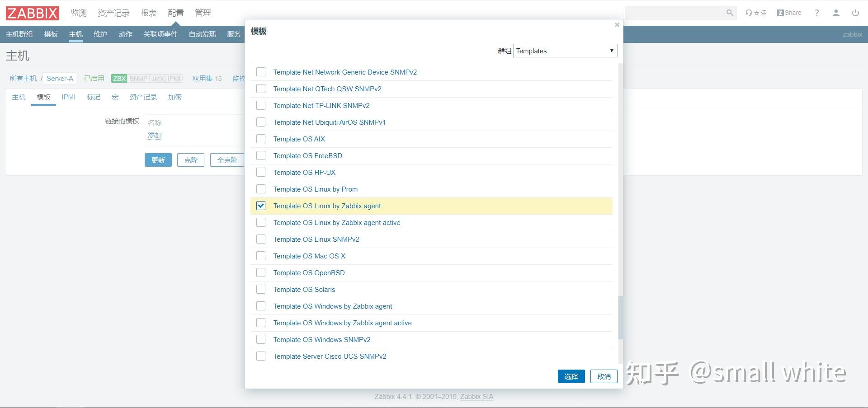Go to 动作 submenu
This screenshot has width=868, height=408.
(x=125, y=34)
